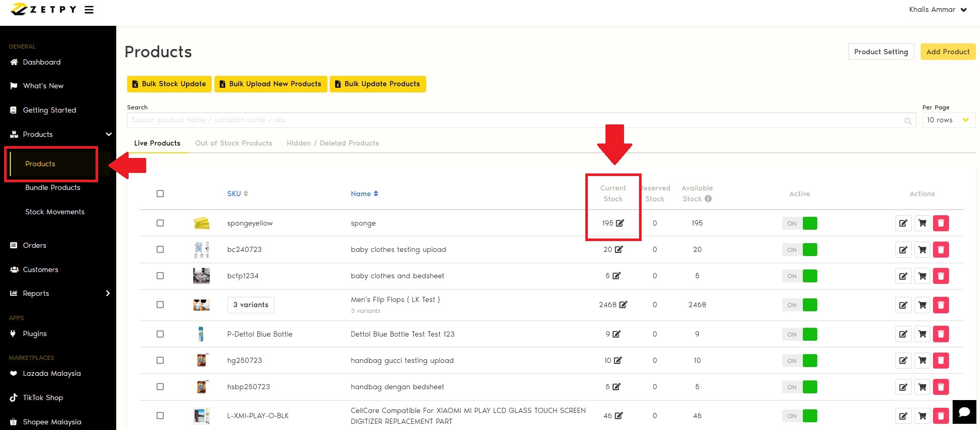
Task: Open the Per Page rows dropdown
Action: click(948, 120)
